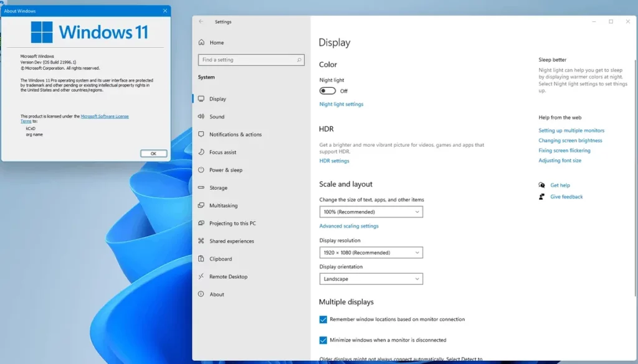Enable Minimize windows when a monitor is disconnected
Image resolution: width=638 pixels, height=364 pixels.
tap(323, 340)
